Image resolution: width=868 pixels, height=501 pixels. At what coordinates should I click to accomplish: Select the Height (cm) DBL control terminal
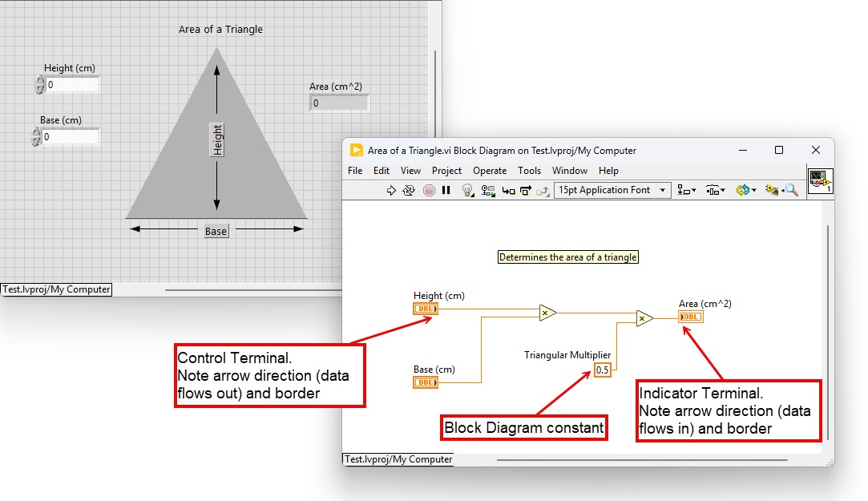click(x=426, y=309)
